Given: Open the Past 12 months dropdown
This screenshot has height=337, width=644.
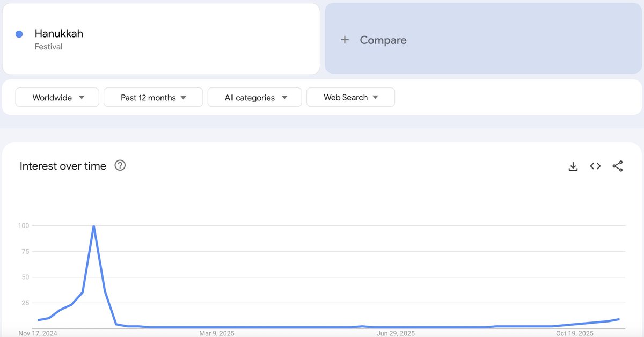Looking at the screenshot, I should point(153,98).
